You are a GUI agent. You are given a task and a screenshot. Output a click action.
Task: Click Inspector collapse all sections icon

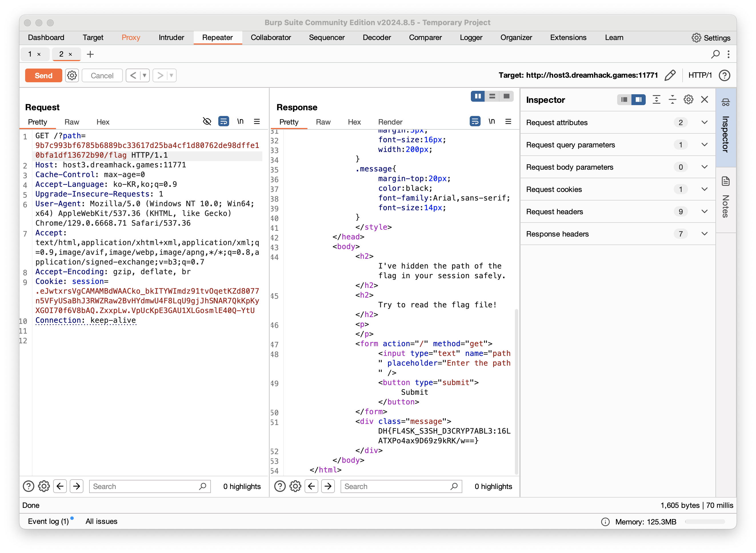pyautogui.click(x=672, y=99)
